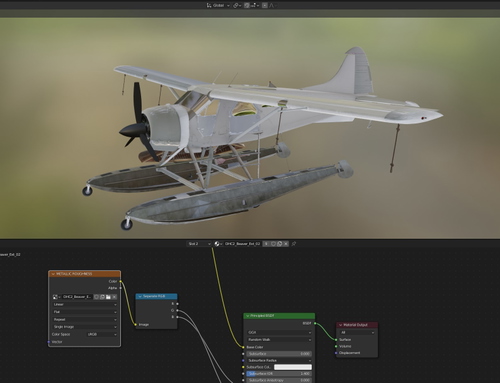The height and width of the screenshot is (383, 500).
Task: Collapse the Material Output node
Action: (x=341, y=325)
